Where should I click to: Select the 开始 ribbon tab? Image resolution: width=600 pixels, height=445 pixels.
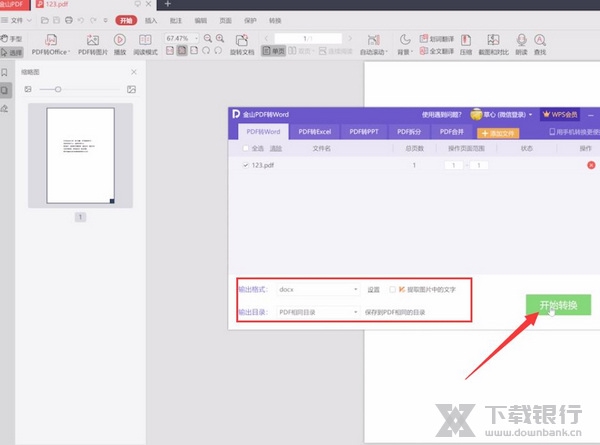point(126,20)
